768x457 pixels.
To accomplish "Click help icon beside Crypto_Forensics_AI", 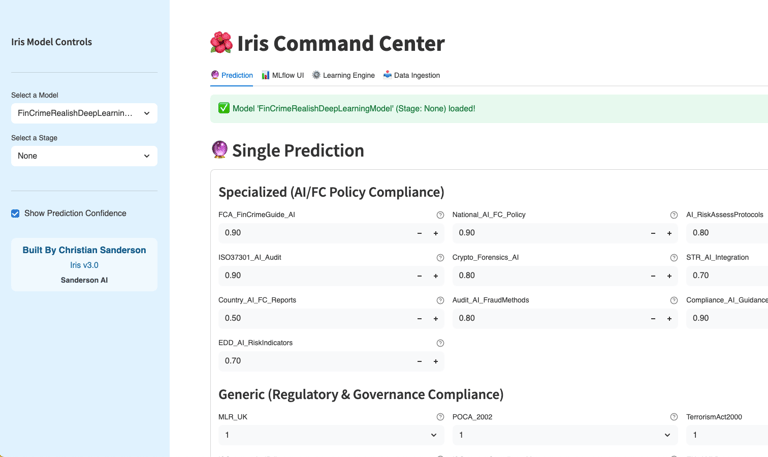I will (674, 258).
